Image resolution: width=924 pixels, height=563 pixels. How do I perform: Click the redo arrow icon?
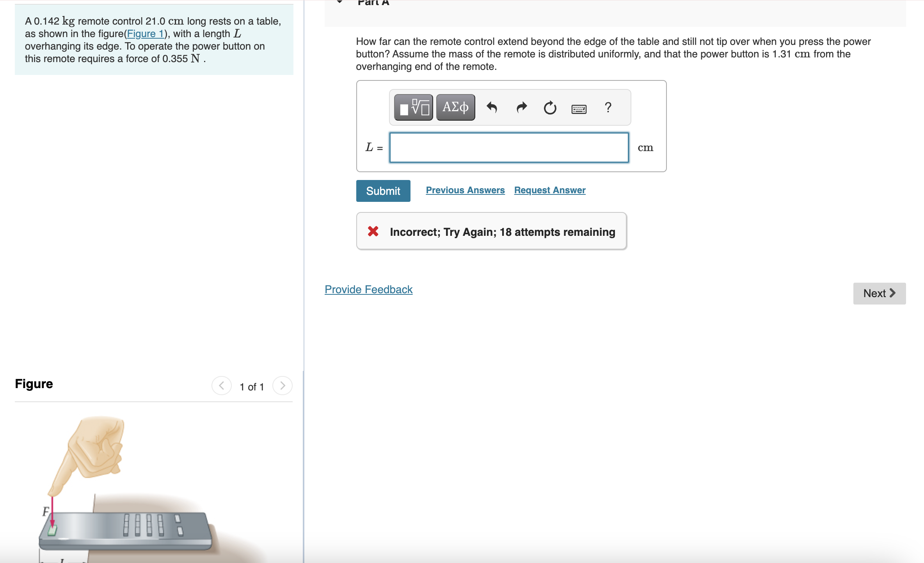click(x=521, y=107)
